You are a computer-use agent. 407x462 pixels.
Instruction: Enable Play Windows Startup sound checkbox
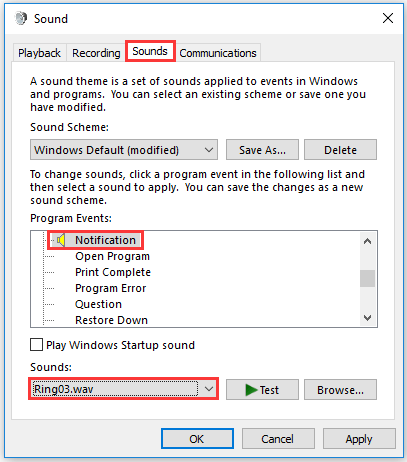click(x=36, y=345)
